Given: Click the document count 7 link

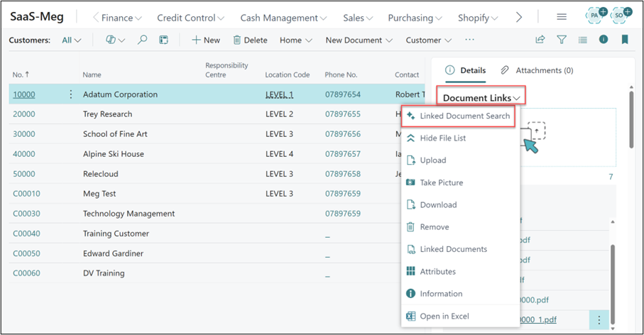Looking at the screenshot, I should pyautogui.click(x=611, y=177).
